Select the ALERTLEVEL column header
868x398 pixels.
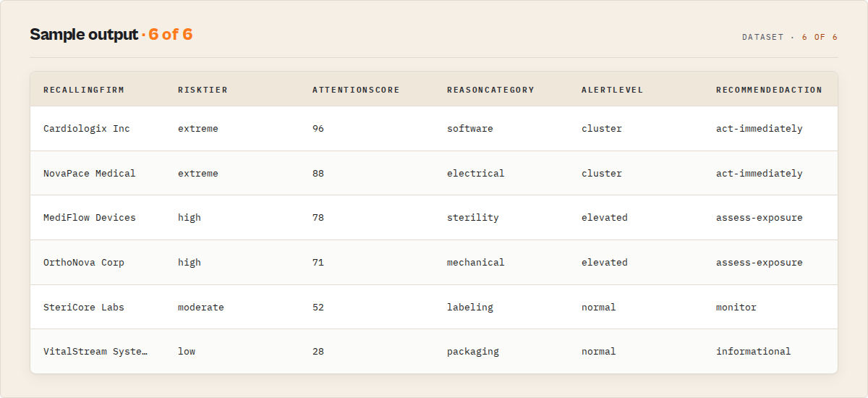pyautogui.click(x=613, y=90)
